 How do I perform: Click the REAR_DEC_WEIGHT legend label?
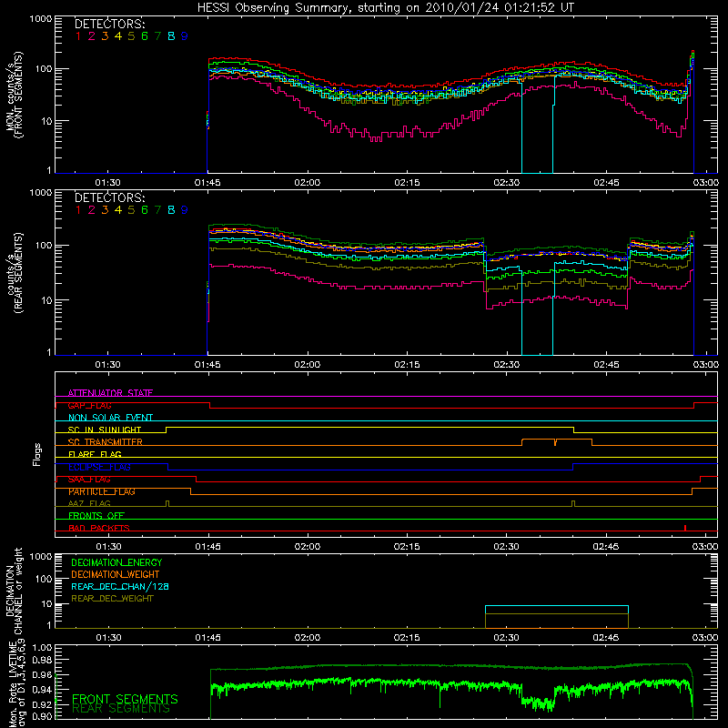[x=112, y=599]
